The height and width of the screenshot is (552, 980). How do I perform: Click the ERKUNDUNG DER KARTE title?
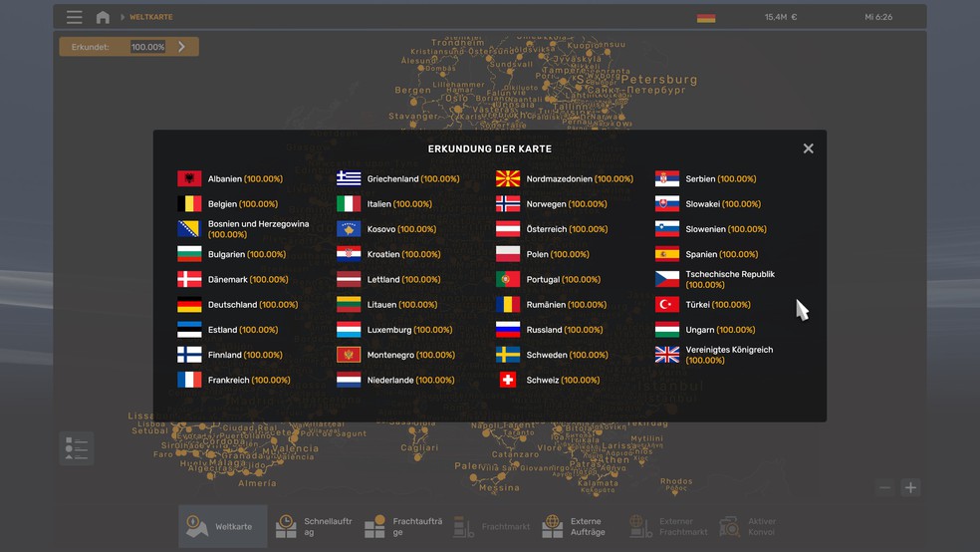489,148
